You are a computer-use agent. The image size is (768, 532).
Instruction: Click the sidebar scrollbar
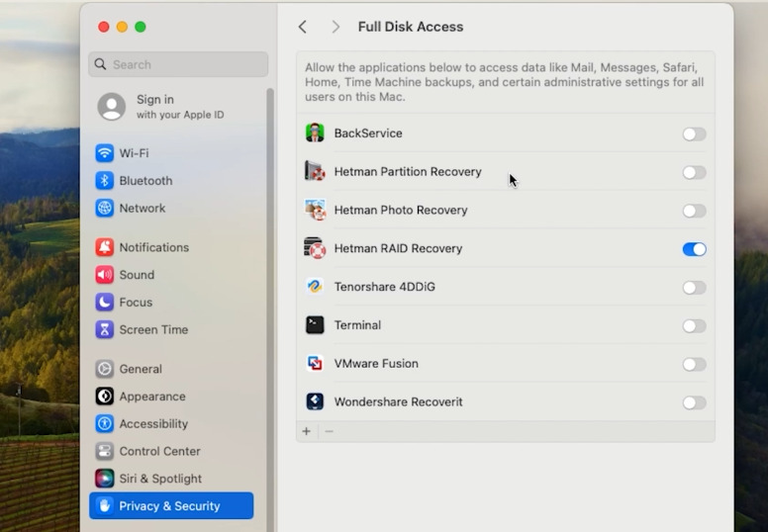click(270, 309)
